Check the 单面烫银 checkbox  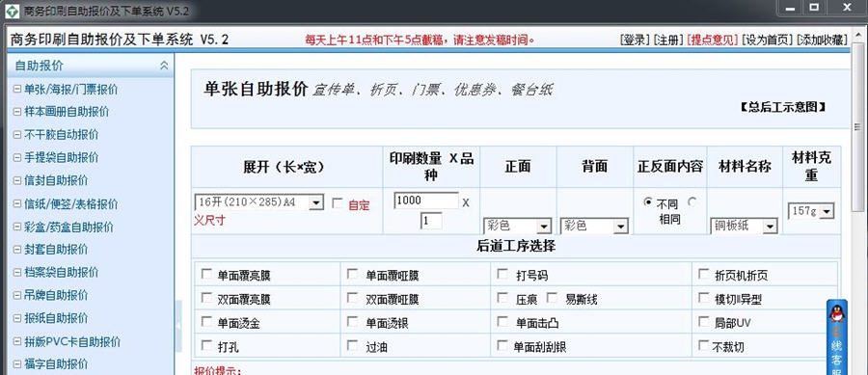[352, 321]
